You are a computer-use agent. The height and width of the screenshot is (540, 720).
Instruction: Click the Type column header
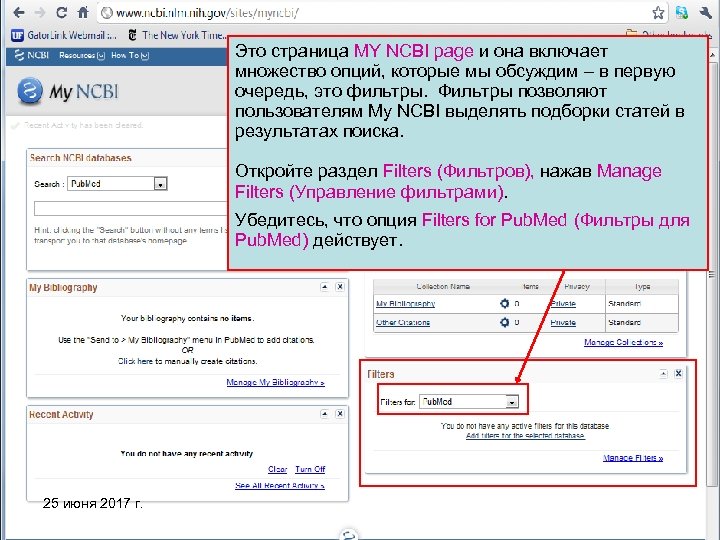tap(642, 287)
